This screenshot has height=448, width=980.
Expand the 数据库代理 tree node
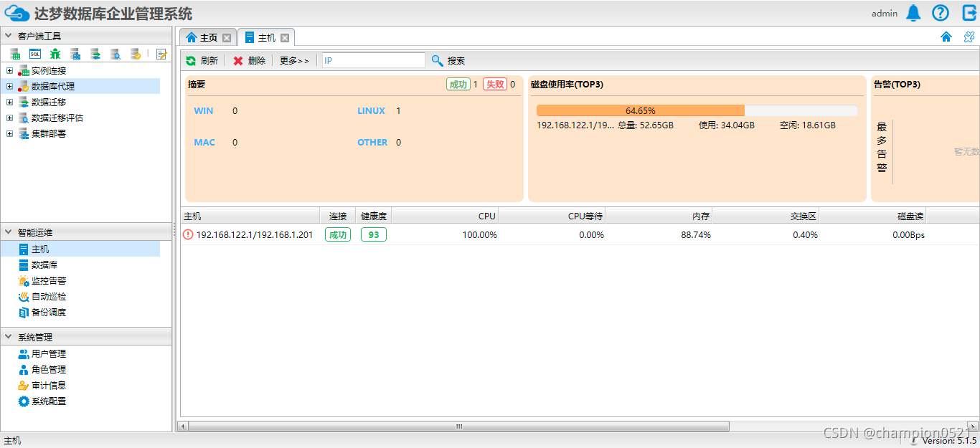tap(9, 86)
